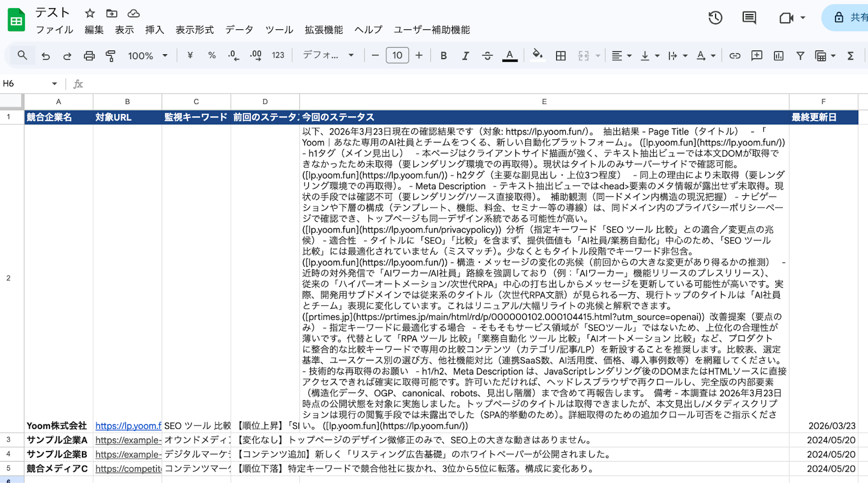The width and height of the screenshot is (868, 483).
Task: Click the move to folder icon
Action: tap(112, 13)
